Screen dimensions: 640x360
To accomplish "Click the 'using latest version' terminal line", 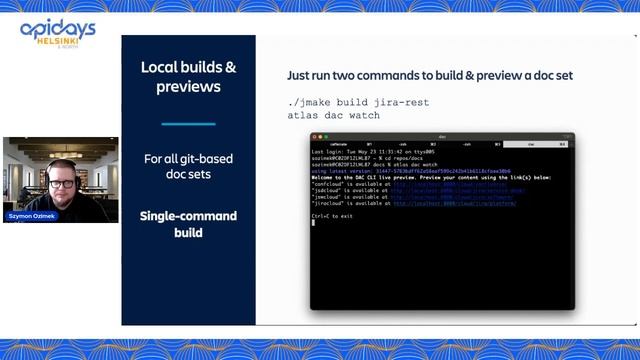I will 411,171.
